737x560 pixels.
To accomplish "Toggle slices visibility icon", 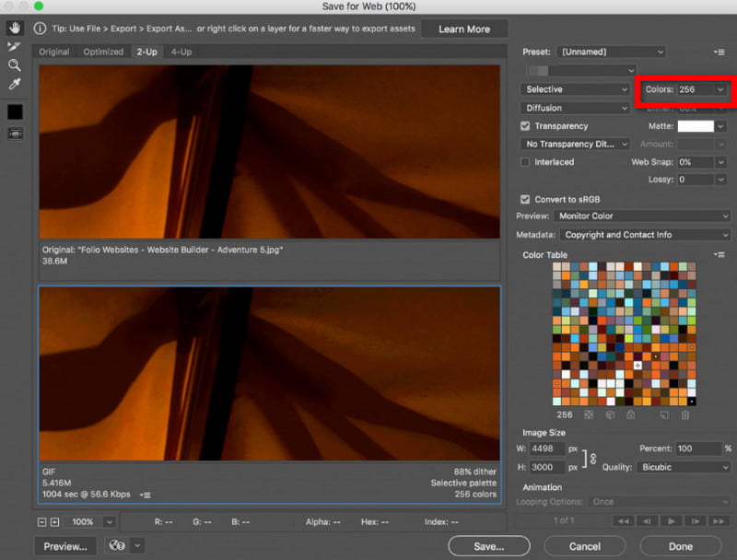I will pyautogui.click(x=15, y=134).
